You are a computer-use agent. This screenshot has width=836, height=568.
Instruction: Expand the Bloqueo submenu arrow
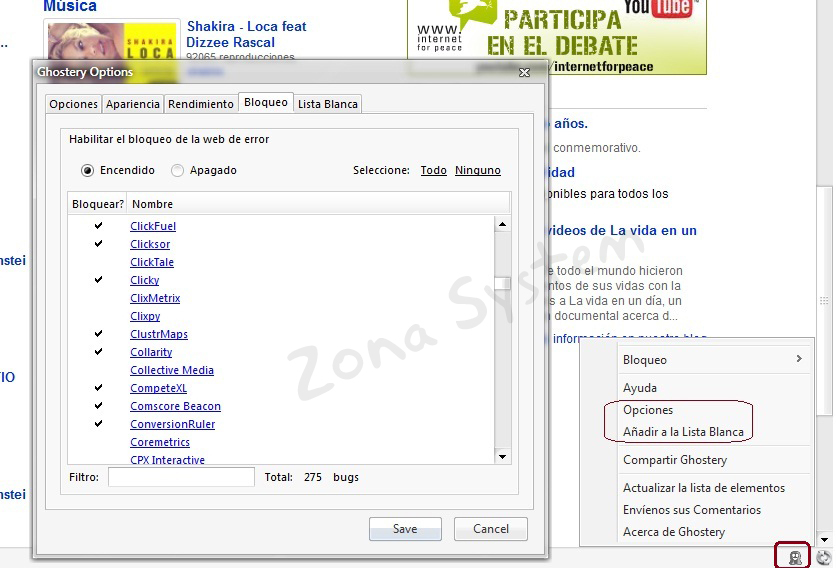[799, 359]
